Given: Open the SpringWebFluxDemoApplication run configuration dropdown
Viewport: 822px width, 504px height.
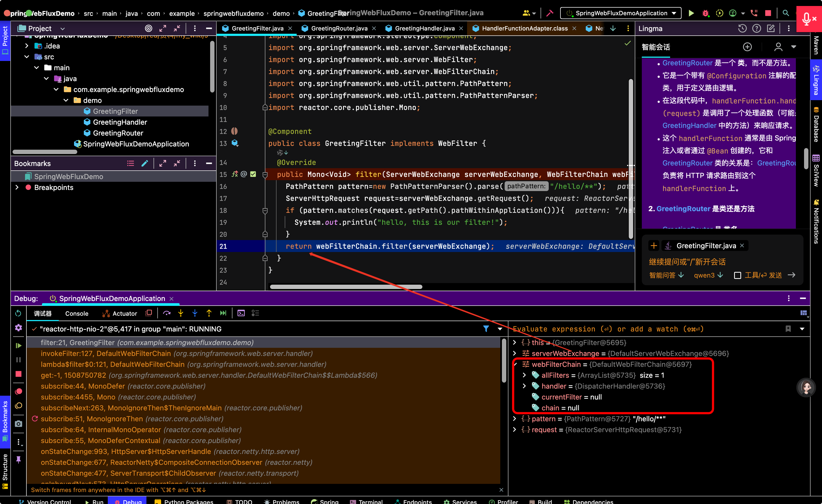Looking at the screenshot, I should tap(621, 13).
